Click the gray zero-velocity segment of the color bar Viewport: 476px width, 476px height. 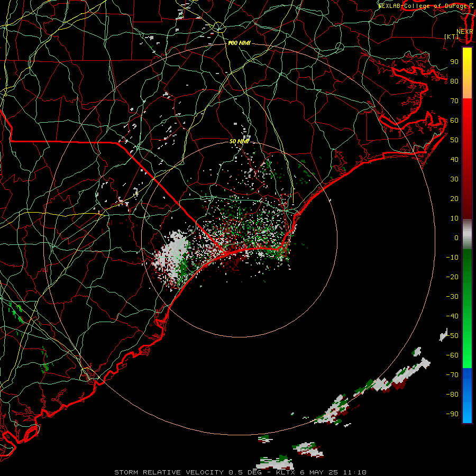point(467,234)
